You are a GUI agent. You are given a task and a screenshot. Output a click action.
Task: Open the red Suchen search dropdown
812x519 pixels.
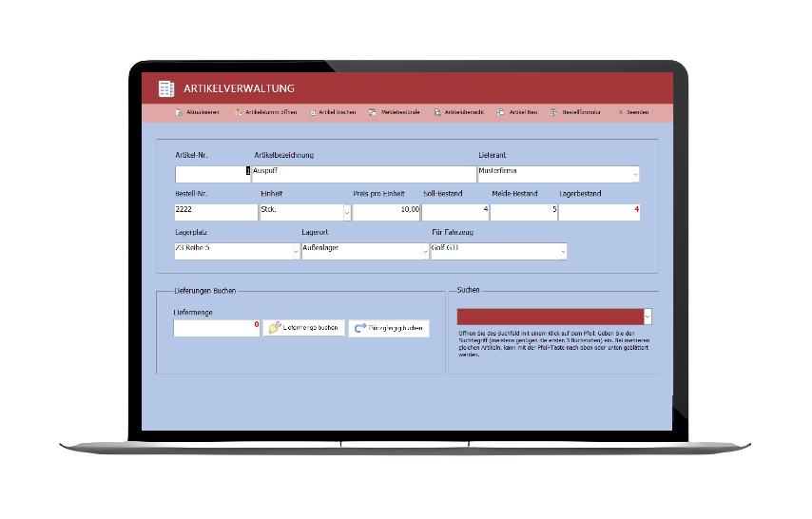pos(648,317)
